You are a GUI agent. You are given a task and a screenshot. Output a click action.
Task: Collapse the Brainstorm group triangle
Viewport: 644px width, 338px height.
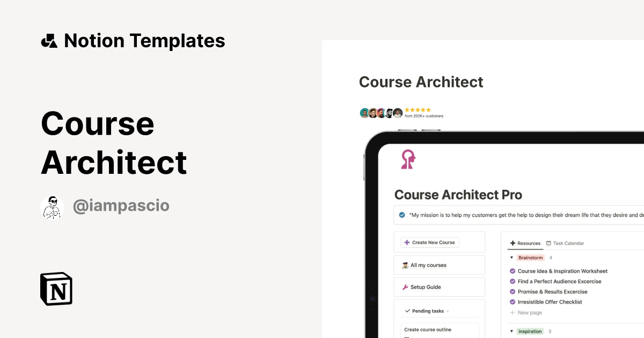click(x=511, y=258)
